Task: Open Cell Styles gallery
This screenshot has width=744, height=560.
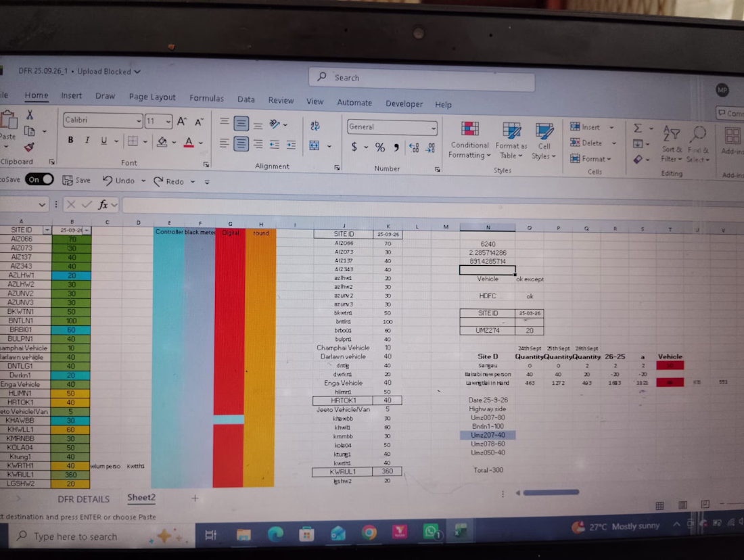Action: 544,141
